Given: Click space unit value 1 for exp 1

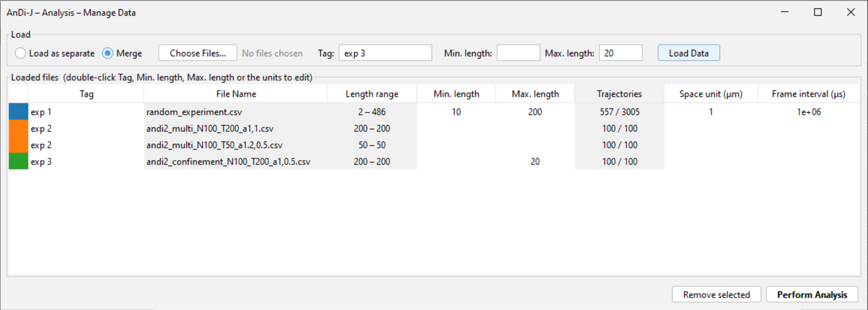Looking at the screenshot, I should click(x=711, y=112).
